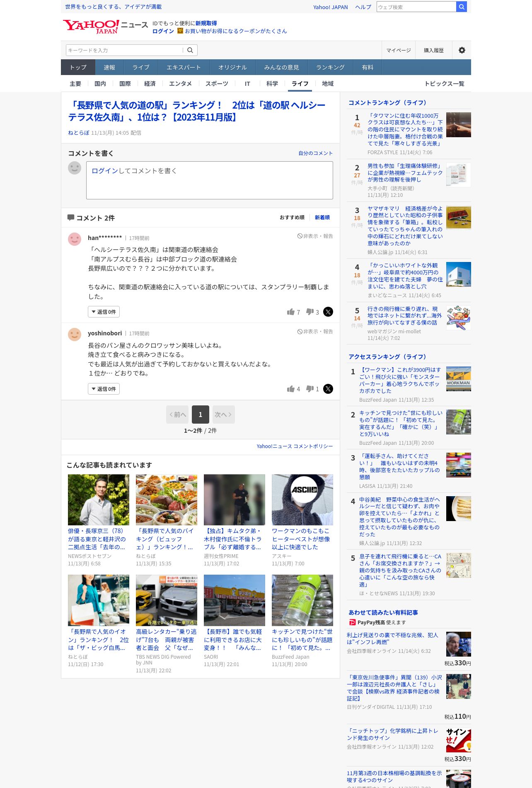The image size is (532, 788).
Task: Open settings via the gear icon
Action: (x=462, y=50)
